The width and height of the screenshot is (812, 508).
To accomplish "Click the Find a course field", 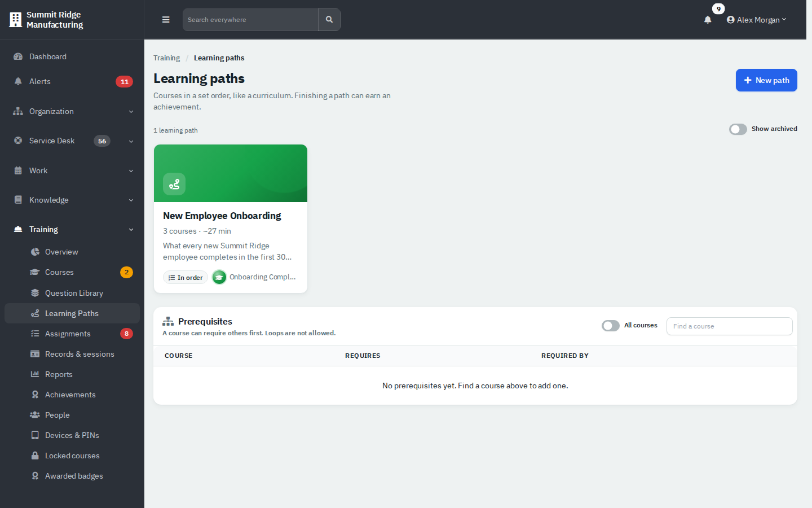I will point(730,326).
